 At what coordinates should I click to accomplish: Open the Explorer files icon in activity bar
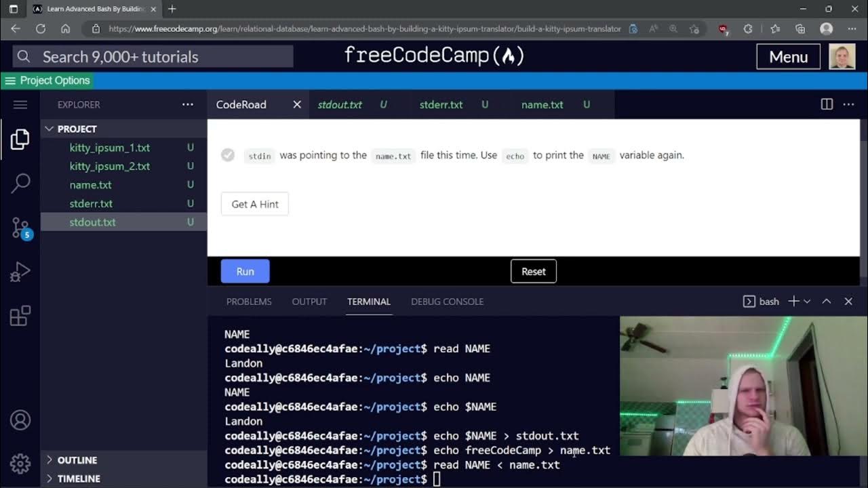click(20, 140)
